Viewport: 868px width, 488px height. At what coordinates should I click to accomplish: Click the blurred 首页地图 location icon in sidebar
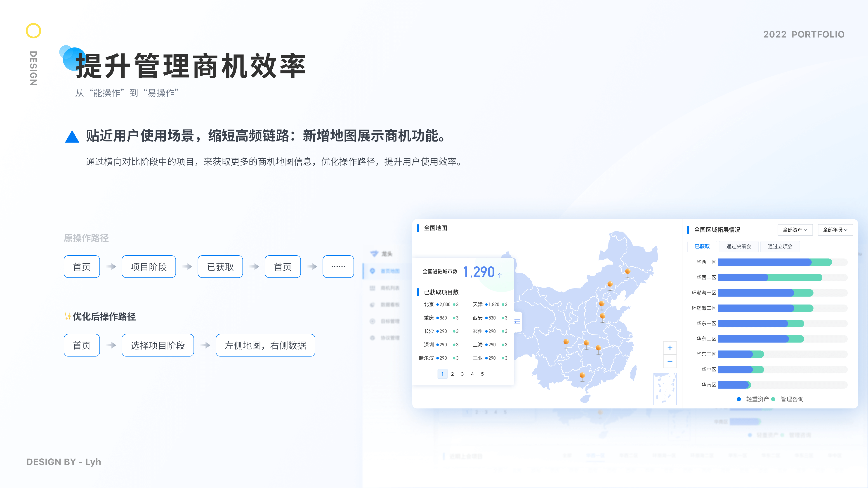click(x=372, y=271)
